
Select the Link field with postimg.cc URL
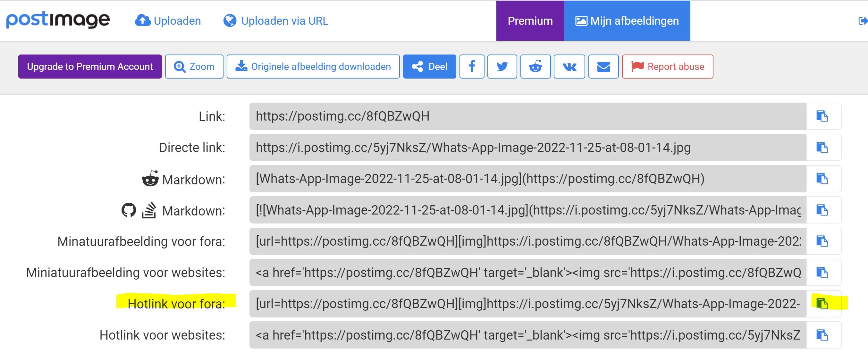(x=528, y=116)
